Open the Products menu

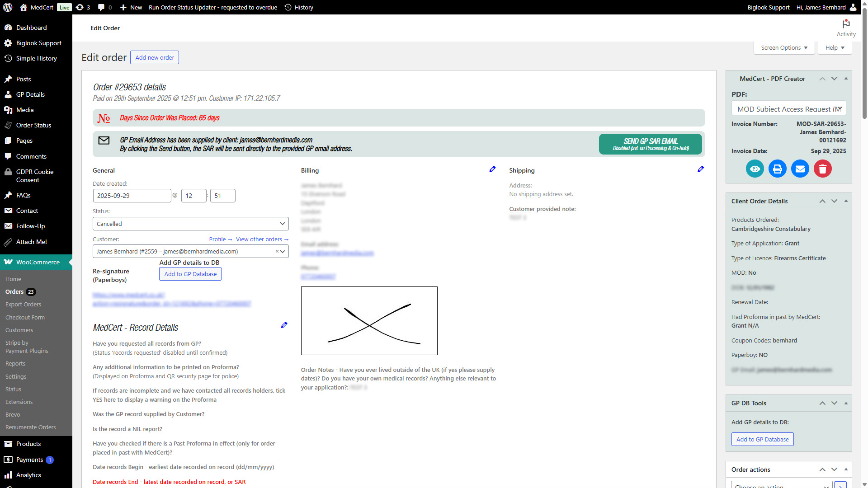36,444
